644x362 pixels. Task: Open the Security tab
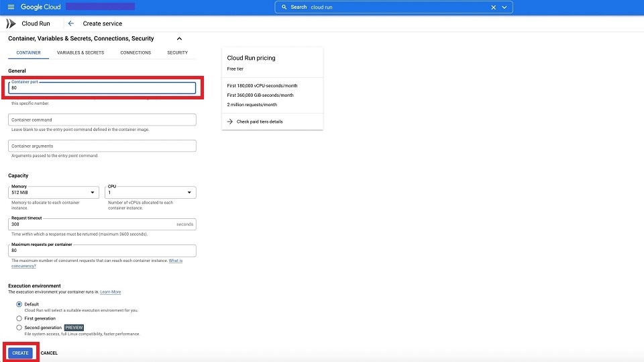pyautogui.click(x=177, y=52)
